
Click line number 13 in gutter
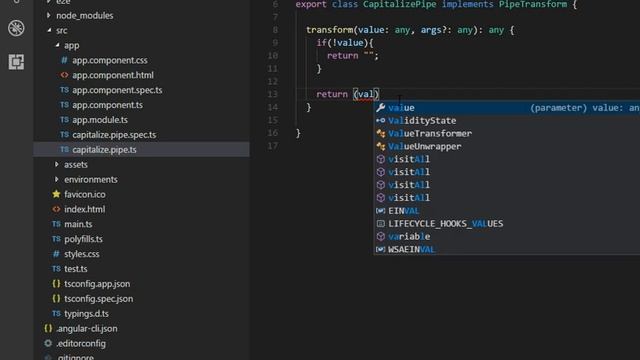coord(273,94)
